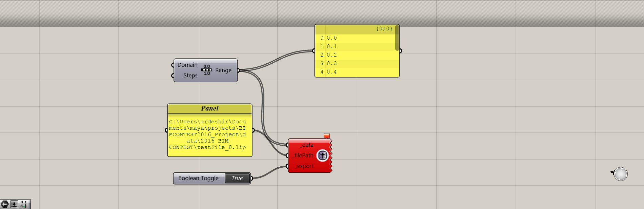Image resolution: width=644 pixels, height=209 pixels.
Task: Click the Range output label
Action: pos(223,70)
